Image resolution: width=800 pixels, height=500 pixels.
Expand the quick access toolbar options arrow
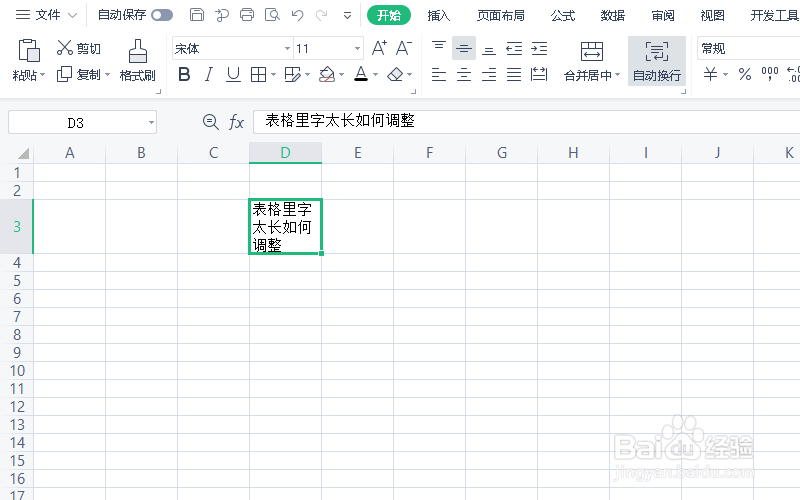coord(347,16)
